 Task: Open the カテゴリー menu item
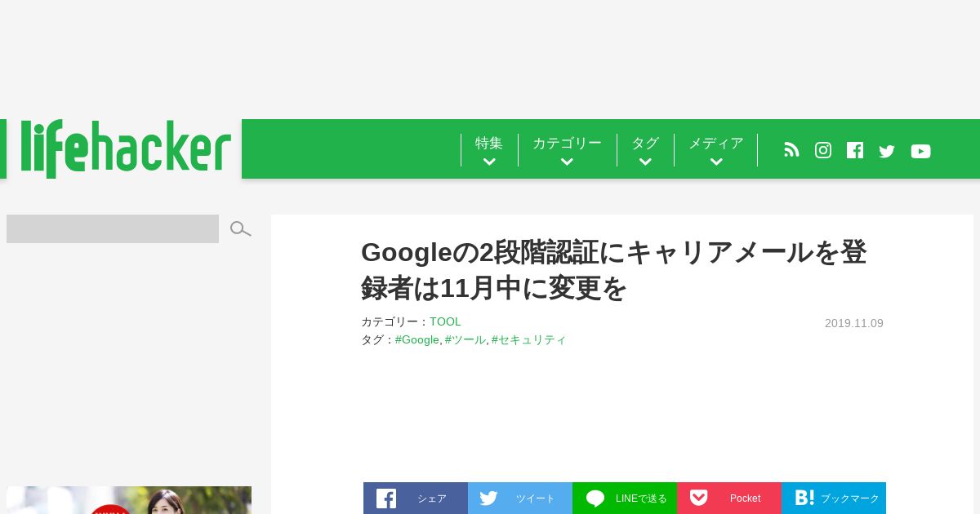point(567,143)
